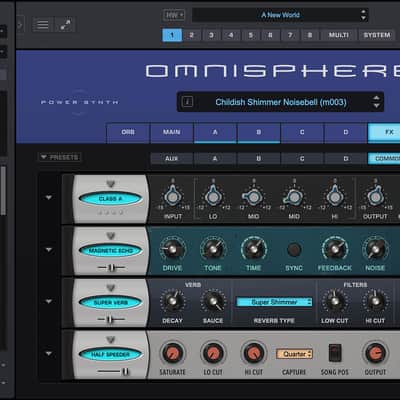Viewport: 400px width, 400px height.
Task: Toggle Half Speeder effect power button
Action: pos(110,354)
